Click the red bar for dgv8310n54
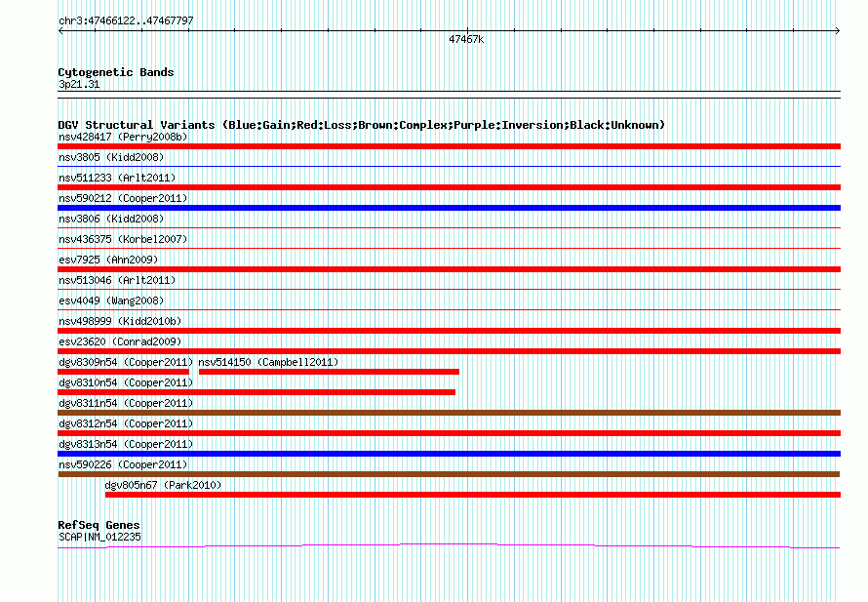 click(256, 392)
